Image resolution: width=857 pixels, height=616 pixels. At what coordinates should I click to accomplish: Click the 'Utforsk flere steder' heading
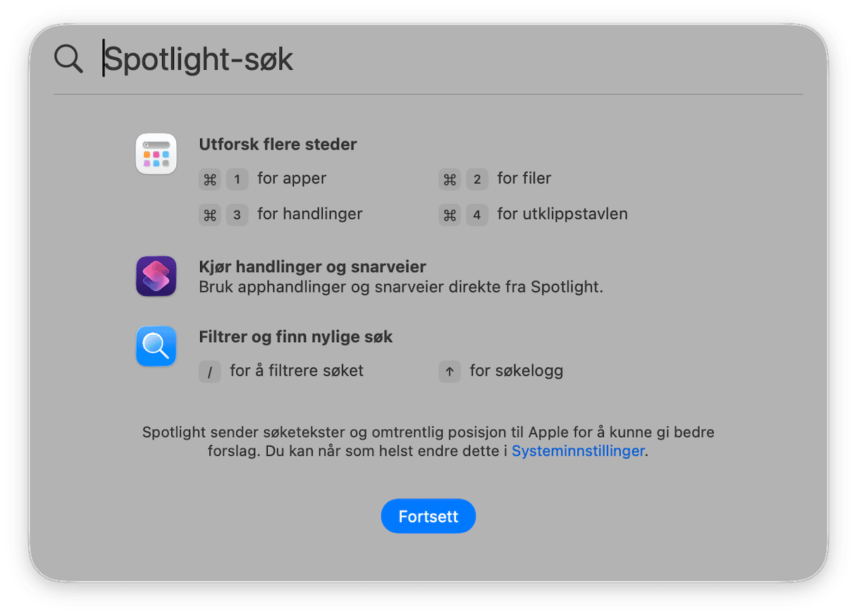tap(278, 144)
